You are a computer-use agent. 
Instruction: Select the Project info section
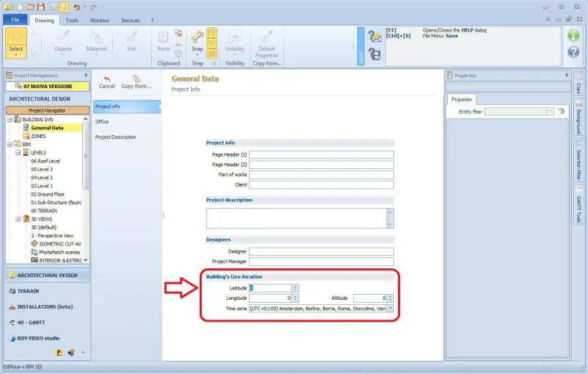127,107
